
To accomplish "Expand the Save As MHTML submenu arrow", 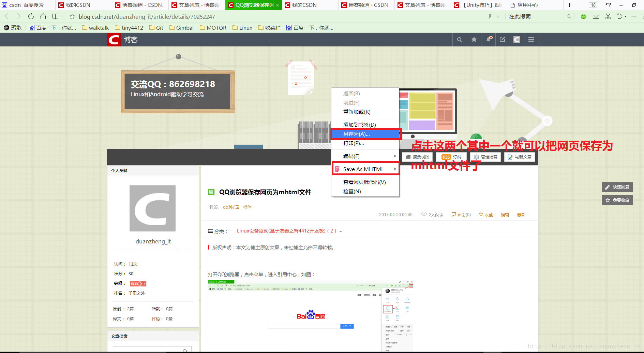I will tap(395, 169).
